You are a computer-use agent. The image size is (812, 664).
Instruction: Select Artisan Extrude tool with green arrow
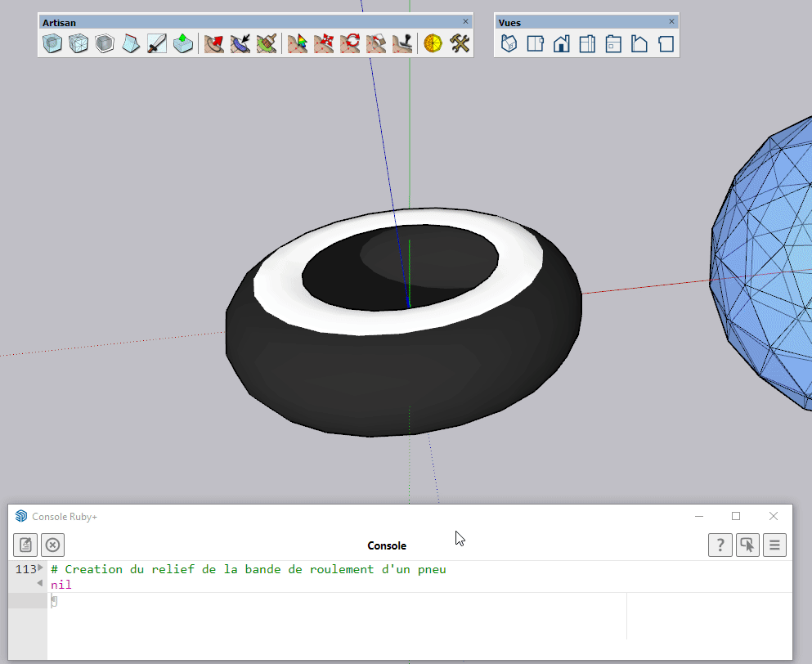(x=183, y=43)
